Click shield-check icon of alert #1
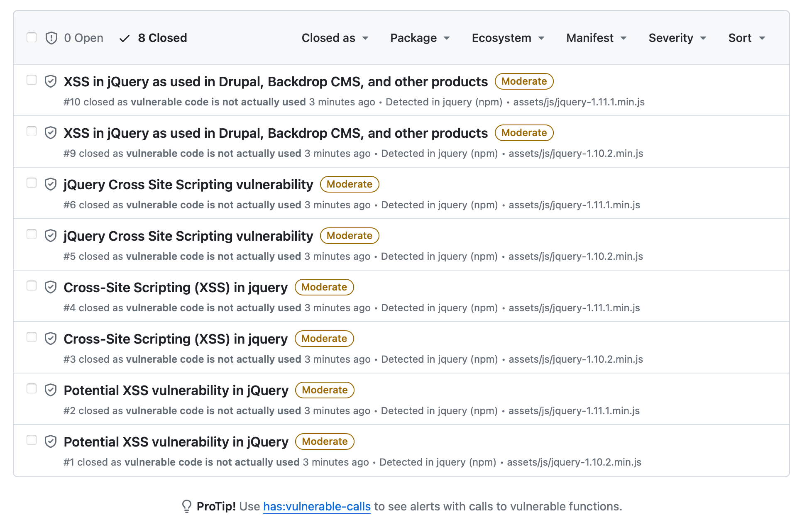 [51, 442]
